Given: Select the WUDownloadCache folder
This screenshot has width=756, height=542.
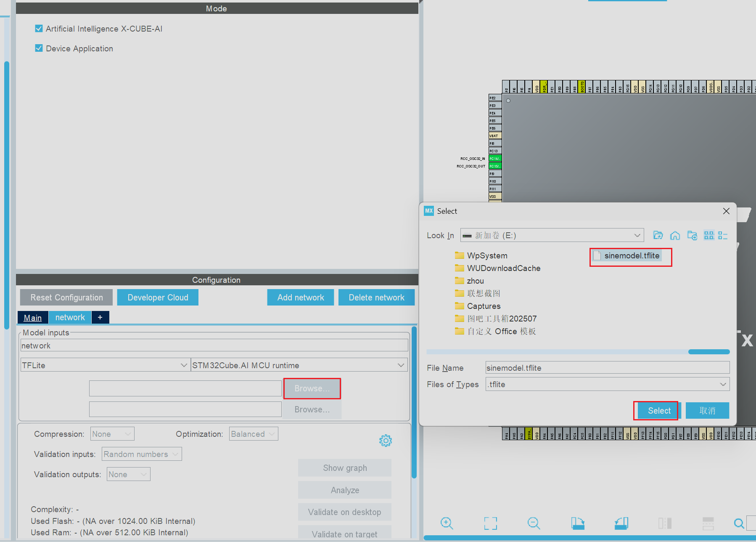Looking at the screenshot, I should click(x=497, y=268).
